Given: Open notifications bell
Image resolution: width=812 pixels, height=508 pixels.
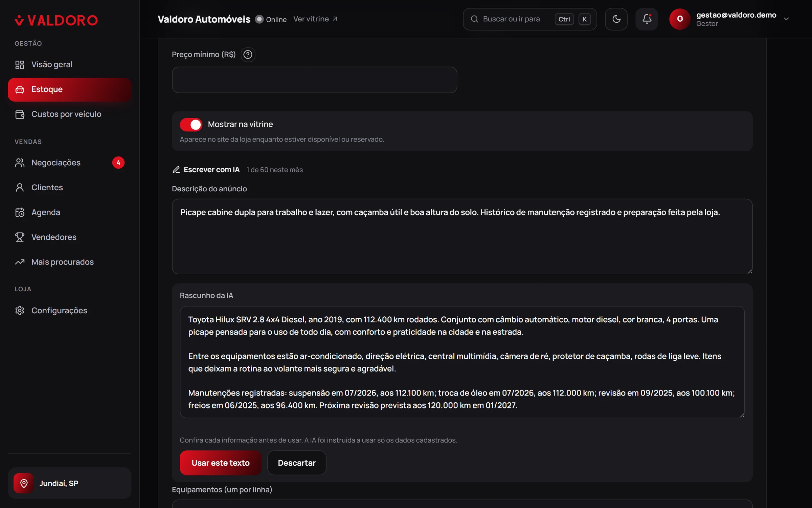Looking at the screenshot, I should click(647, 19).
